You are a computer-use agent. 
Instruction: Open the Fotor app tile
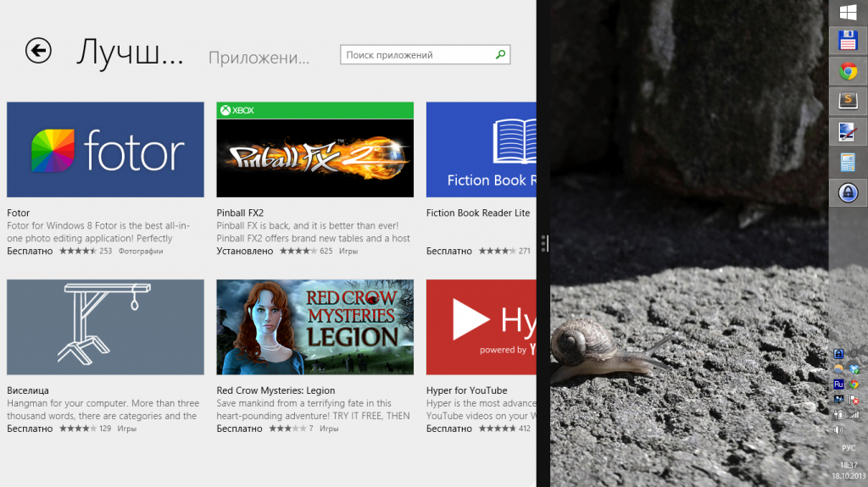(105, 150)
